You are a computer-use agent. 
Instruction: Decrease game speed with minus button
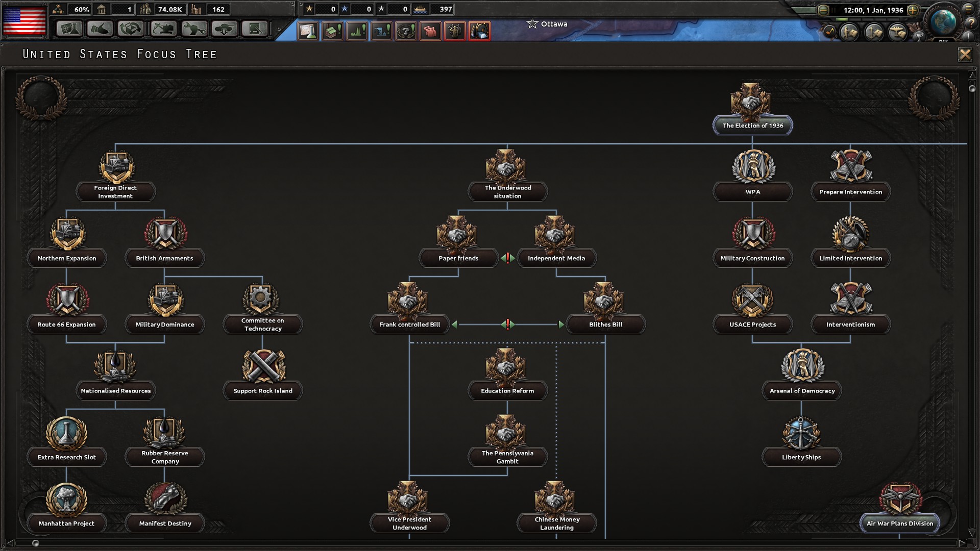pos(823,10)
